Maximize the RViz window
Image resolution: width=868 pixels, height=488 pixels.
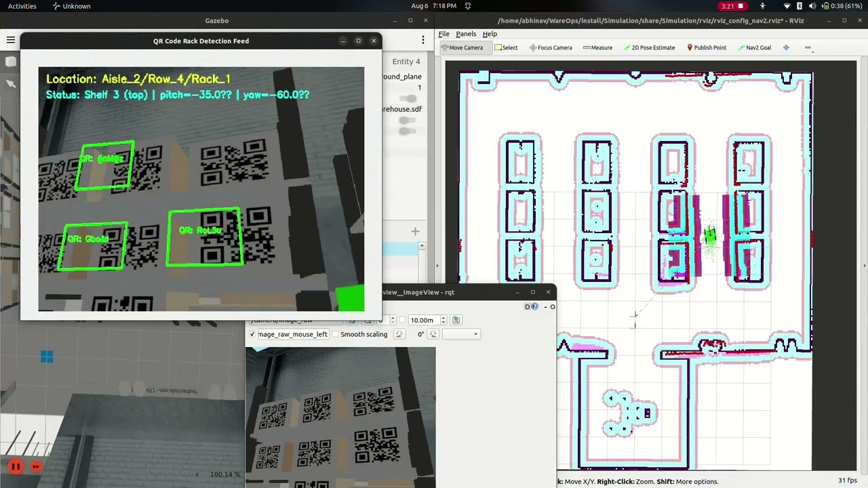point(844,20)
